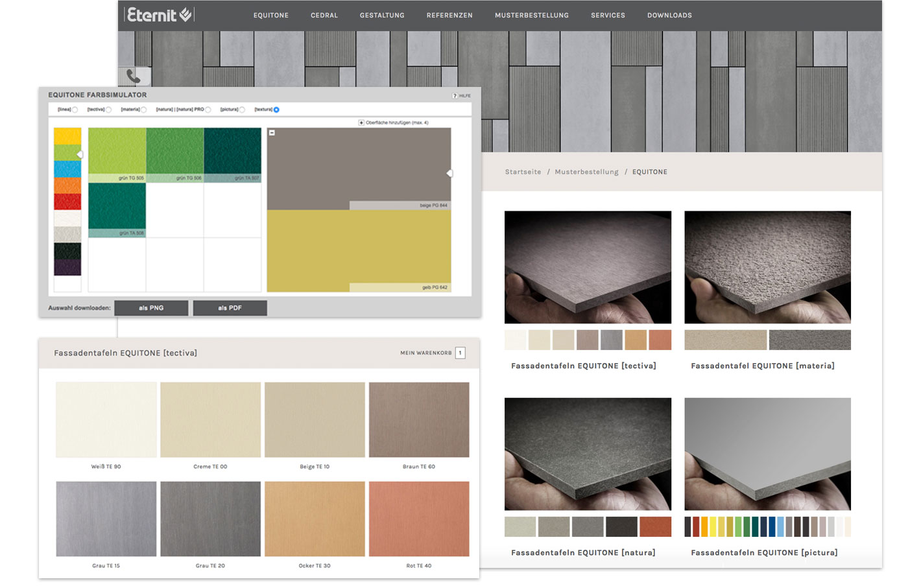This screenshot has height=588, width=908.
Task: Open the DOWNLOADS menu
Action: pyautogui.click(x=669, y=16)
